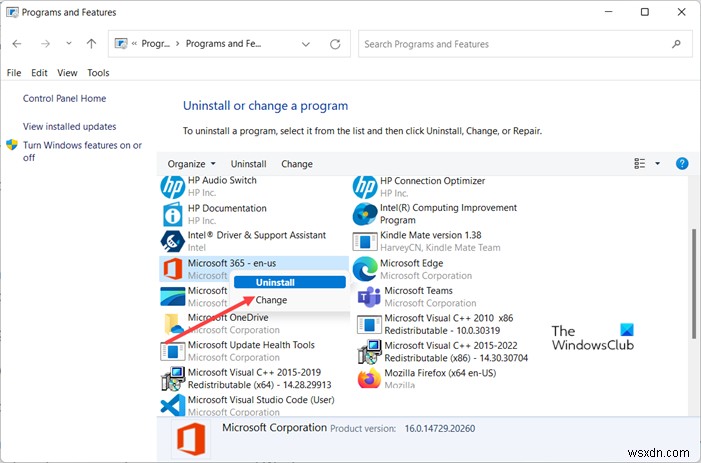Click the Microsoft OneDrive folder icon
Viewport: 701px width, 463px height.
point(173,324)
